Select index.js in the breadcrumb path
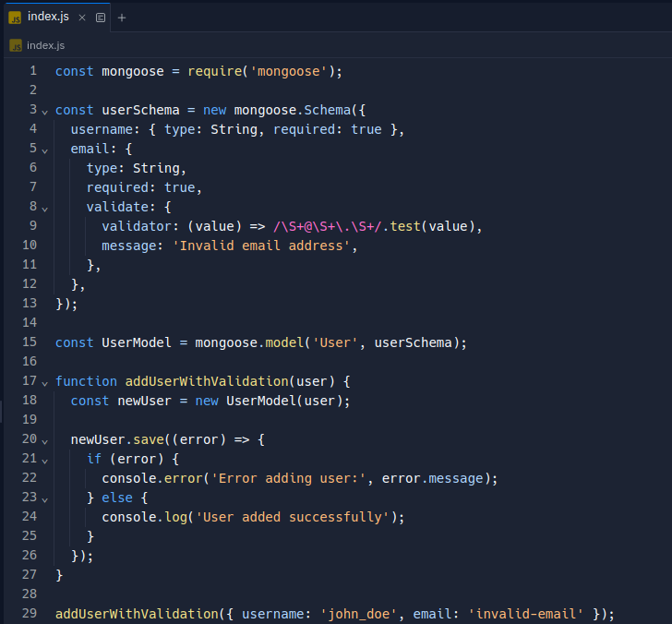Viewport: 672px width, 624px height. tap(45, 45)
